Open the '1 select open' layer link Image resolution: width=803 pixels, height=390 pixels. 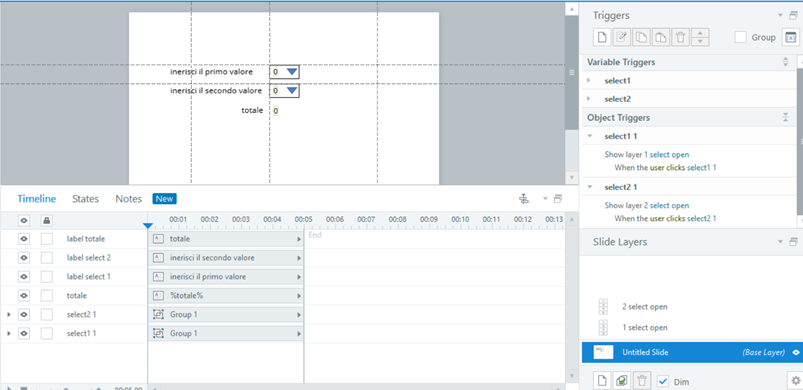(x=666, y=155)
